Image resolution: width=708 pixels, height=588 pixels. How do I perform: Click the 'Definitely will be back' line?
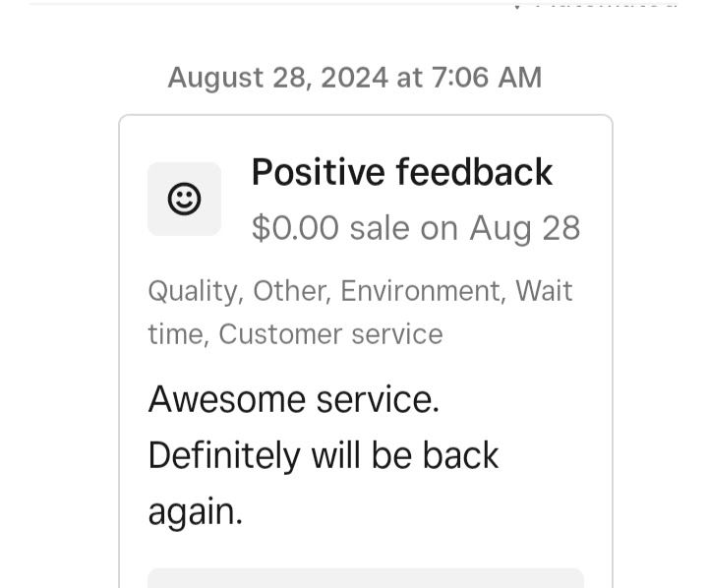(x=324, y=455)
